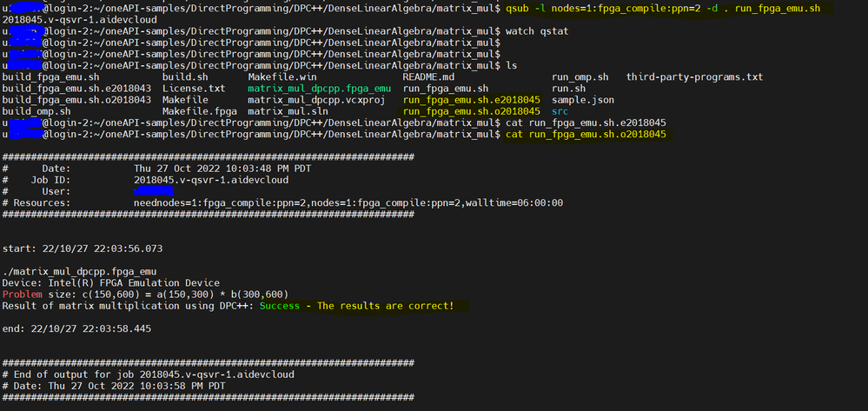The width and height of the screenshot is (868, 411).
Task: Click the "watch qstat" command
Action: [537, 30]
